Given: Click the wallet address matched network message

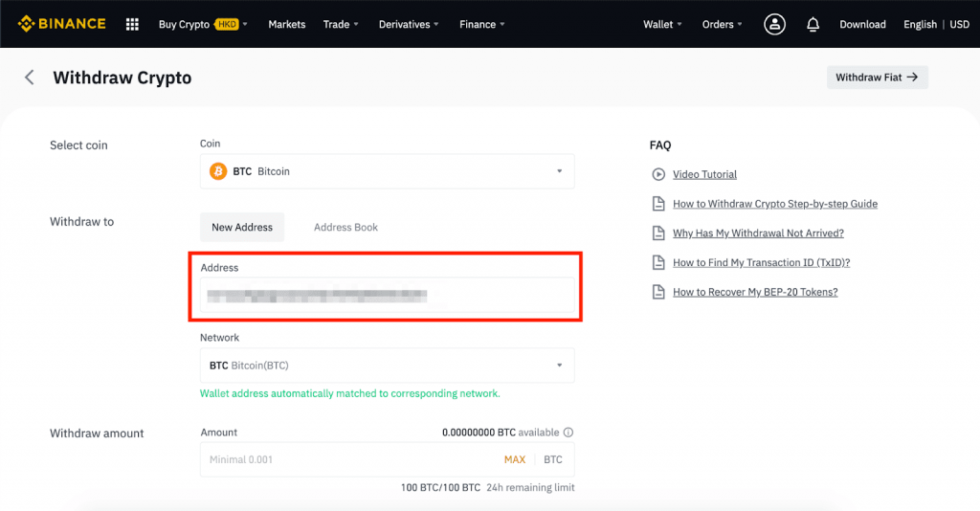Looking at the screenshot, I should point(349,393).
